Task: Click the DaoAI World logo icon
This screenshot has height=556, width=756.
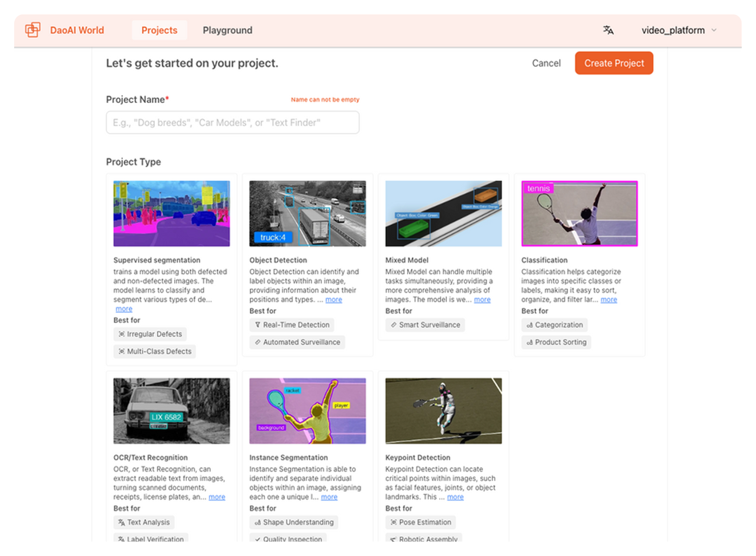Action: pyautogui.click(x=33, y=30)
